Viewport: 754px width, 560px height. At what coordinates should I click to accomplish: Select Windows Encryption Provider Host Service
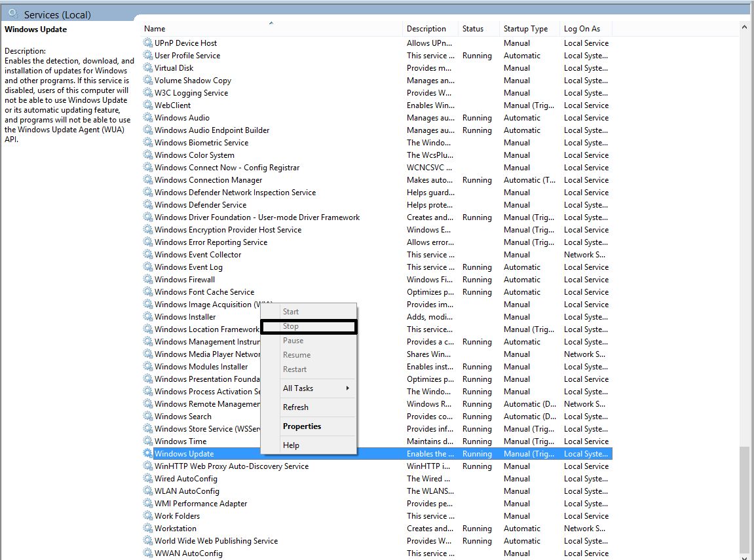click(x=377, y=230)
